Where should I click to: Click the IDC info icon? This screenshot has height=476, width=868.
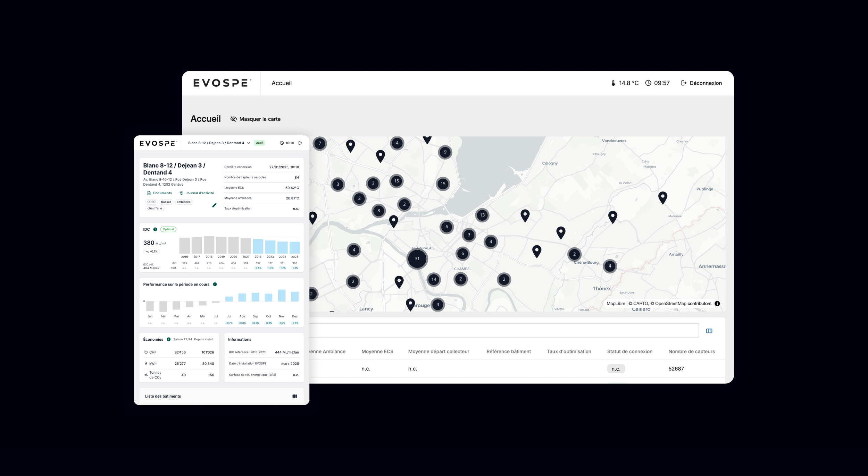point(155,229)
